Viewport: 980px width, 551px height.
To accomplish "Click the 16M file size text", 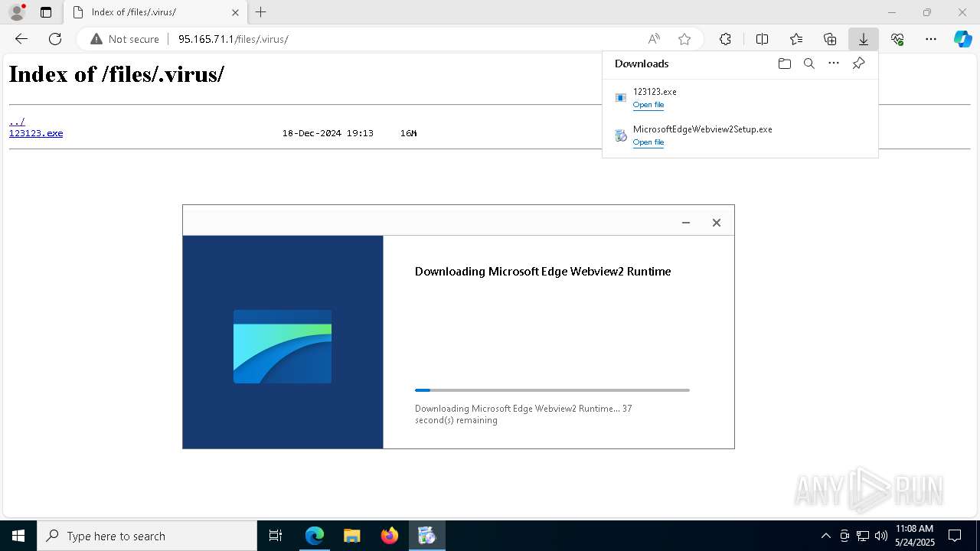I will click(408, 133).
